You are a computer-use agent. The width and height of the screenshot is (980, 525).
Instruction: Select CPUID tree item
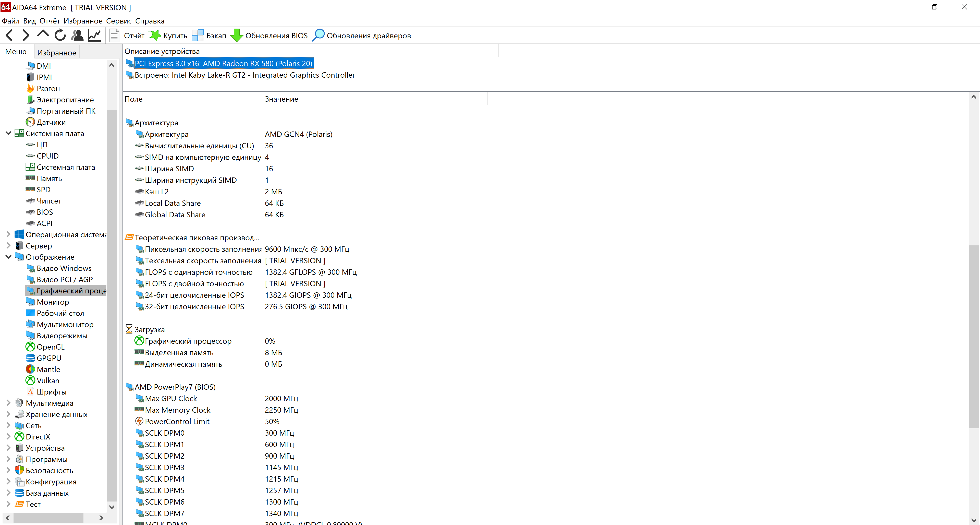[42, 156]
